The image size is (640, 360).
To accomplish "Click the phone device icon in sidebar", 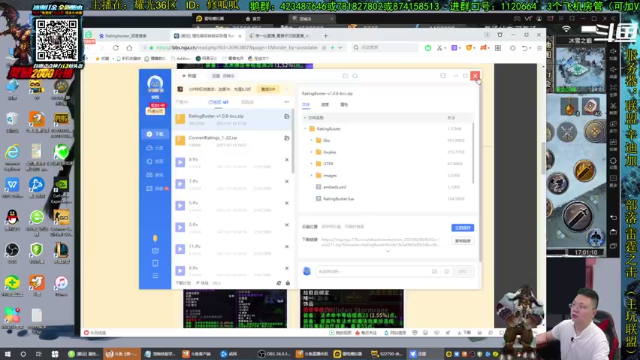I will pos(155,263).
